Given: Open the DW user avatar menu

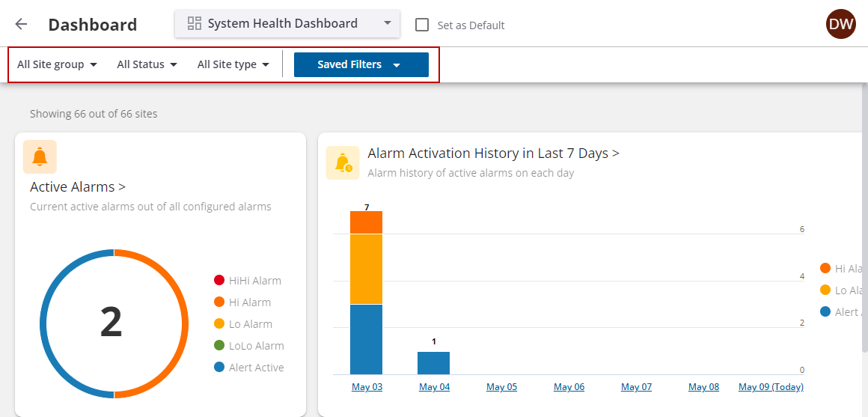Looking at the screenshot, I should 840,24.
